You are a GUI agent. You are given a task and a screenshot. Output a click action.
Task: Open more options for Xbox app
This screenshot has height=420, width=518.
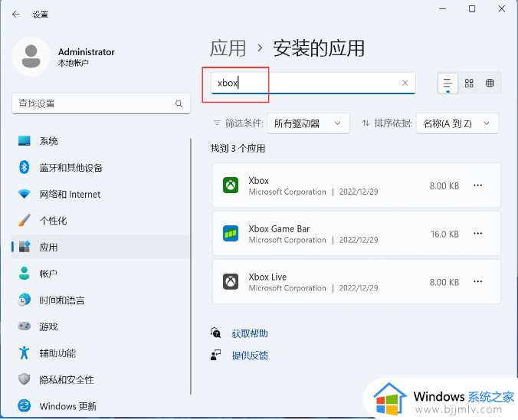coord(477,185)
